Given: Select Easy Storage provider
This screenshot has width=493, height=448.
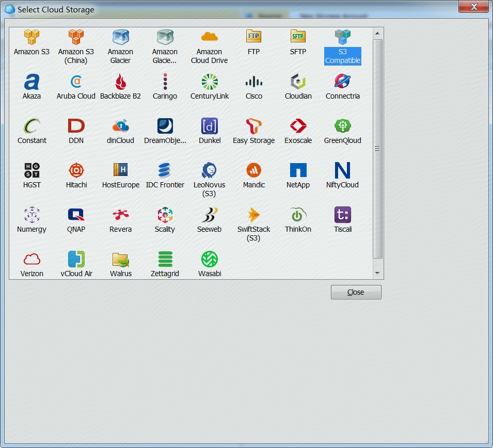Looking at the screenshot, I should pyautogui.click(x=254, y=126).
